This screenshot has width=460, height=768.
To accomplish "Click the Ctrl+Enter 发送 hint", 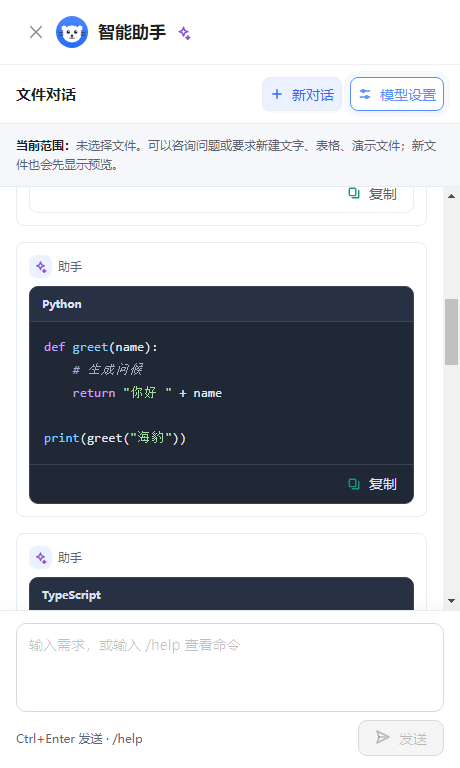I will coord(79,739).
